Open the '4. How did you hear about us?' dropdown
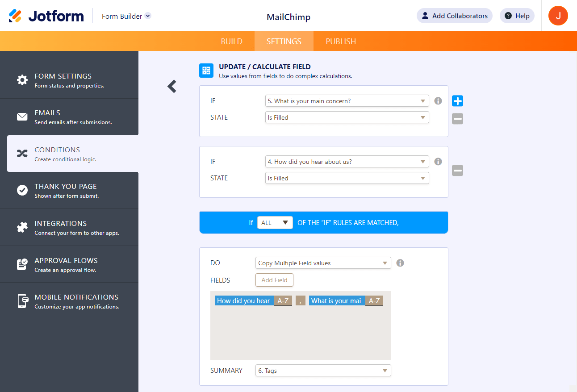 point(347,162)
